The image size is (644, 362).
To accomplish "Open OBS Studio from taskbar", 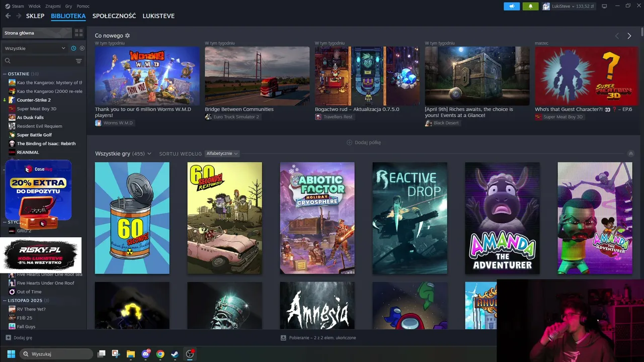I will (x=190, y=354).
